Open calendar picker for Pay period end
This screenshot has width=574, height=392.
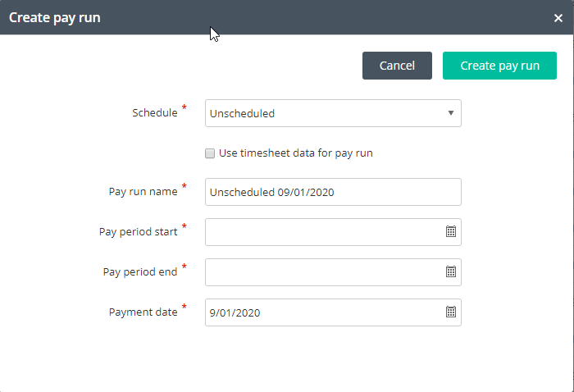pyautogui.click(x=451, y=272)
